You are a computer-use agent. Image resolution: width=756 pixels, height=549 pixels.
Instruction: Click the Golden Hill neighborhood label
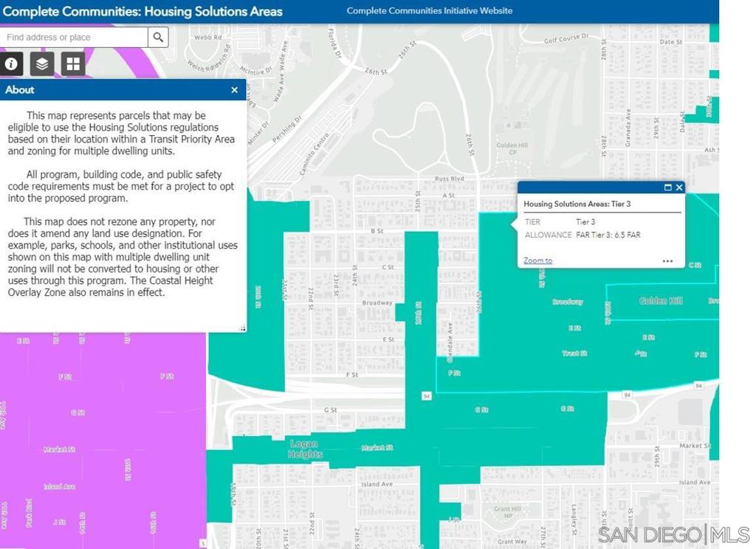661,301
